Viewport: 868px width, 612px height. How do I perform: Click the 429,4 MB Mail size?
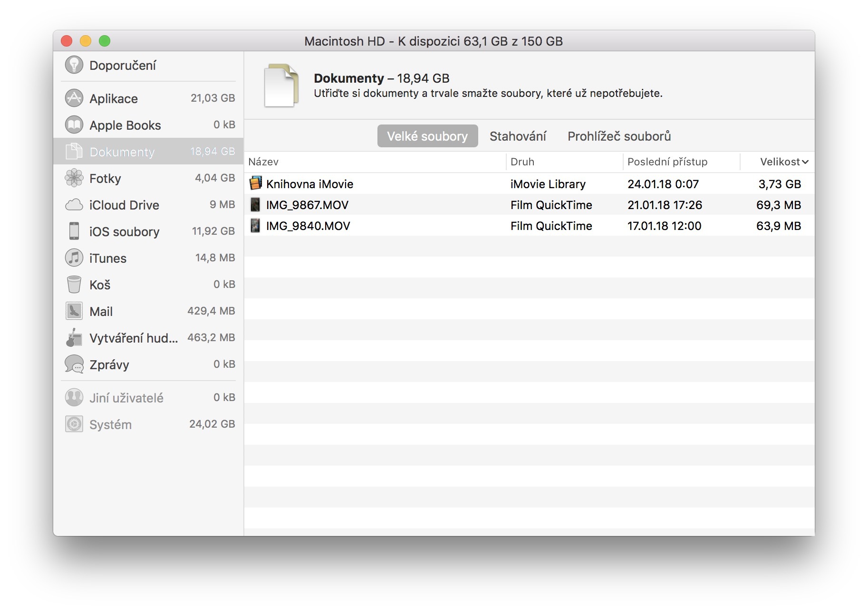coord(211,311)
